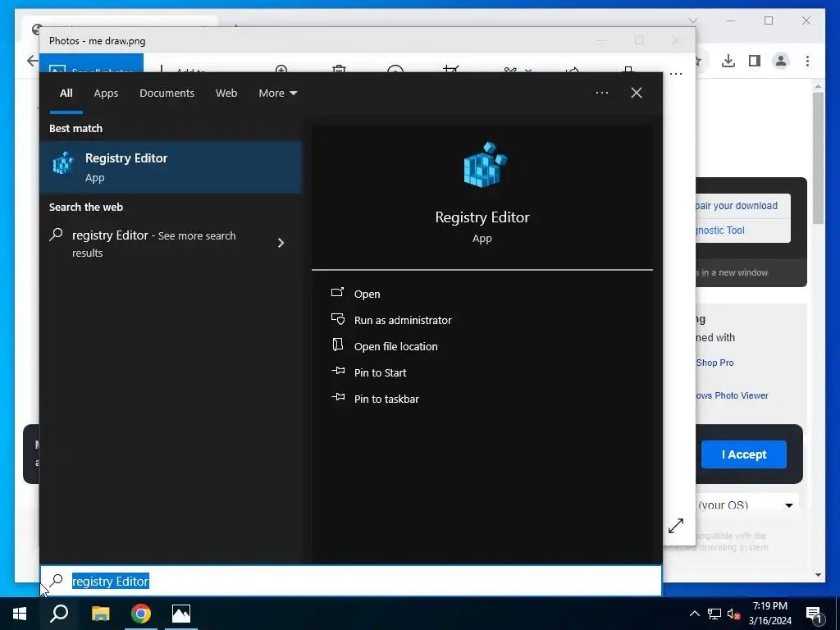
Task: Click repair your download link
Action: click(x=737, y=206)
